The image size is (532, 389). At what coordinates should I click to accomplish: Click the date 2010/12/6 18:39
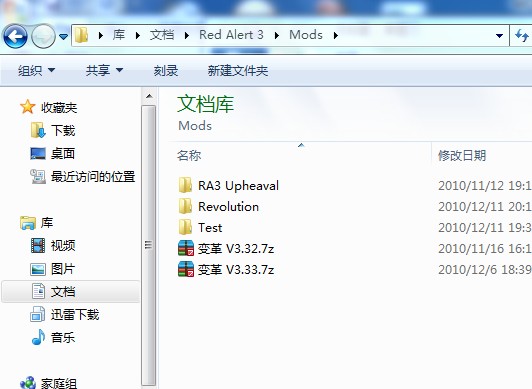click(x=485, y=270)
